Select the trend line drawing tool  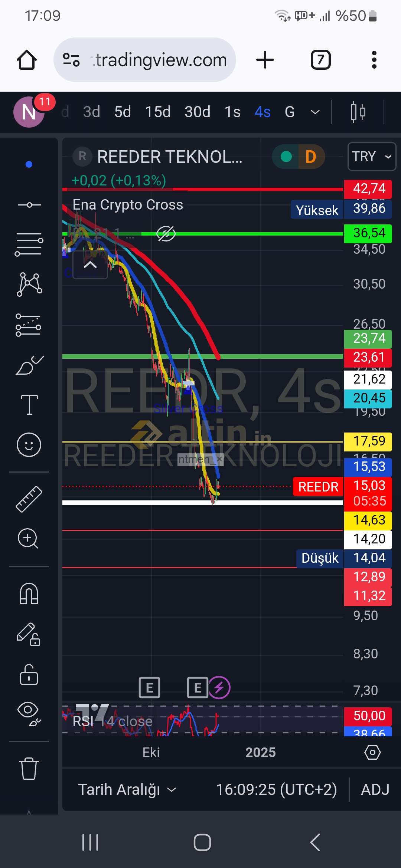pos(29,205)
